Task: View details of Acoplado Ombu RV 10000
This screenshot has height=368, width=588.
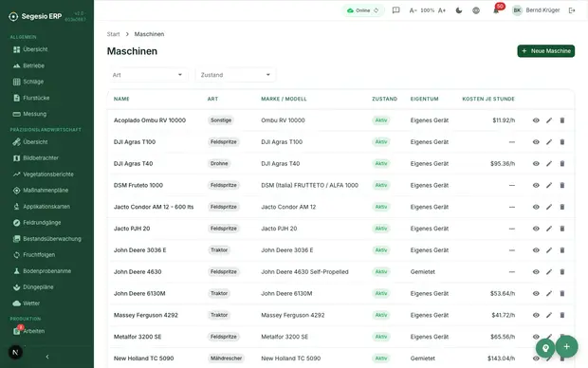Action: click(x=536, y=120)
